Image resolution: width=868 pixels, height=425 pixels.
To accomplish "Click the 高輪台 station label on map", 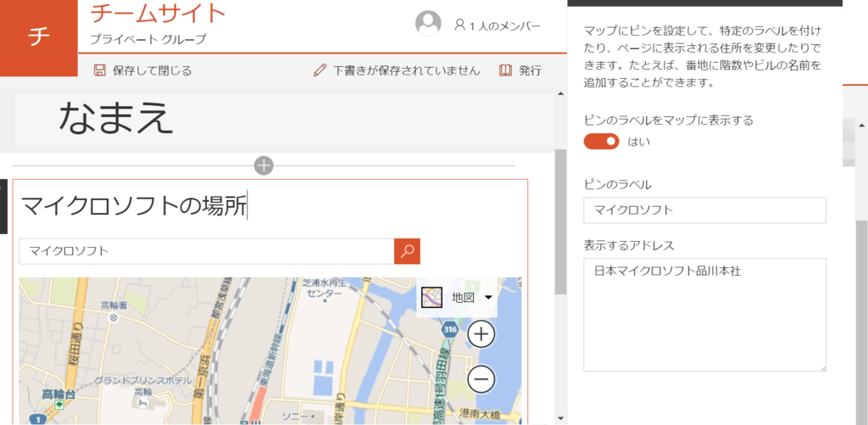I will (57, 394).
